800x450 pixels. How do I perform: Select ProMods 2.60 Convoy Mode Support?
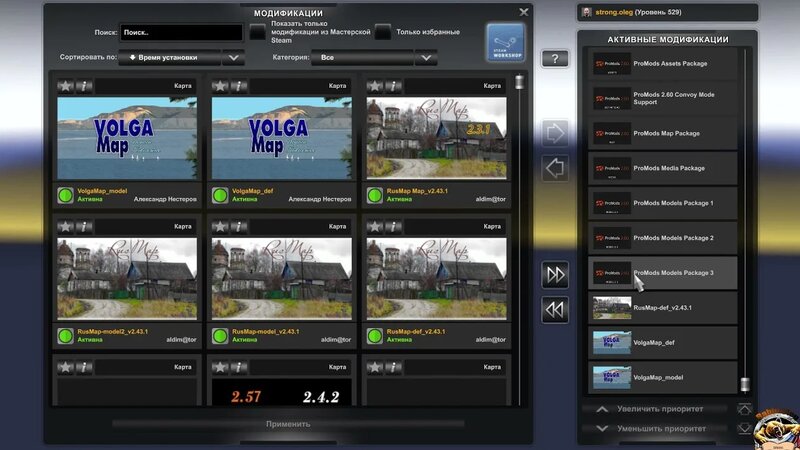(663, 98)
